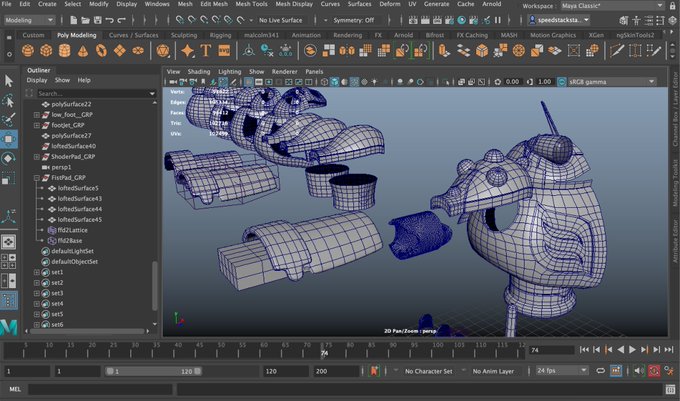Viewport: 680px width, 401px height.
Task: Open the sRGB gamma dropdown
Action: click(x=611, y=82)
